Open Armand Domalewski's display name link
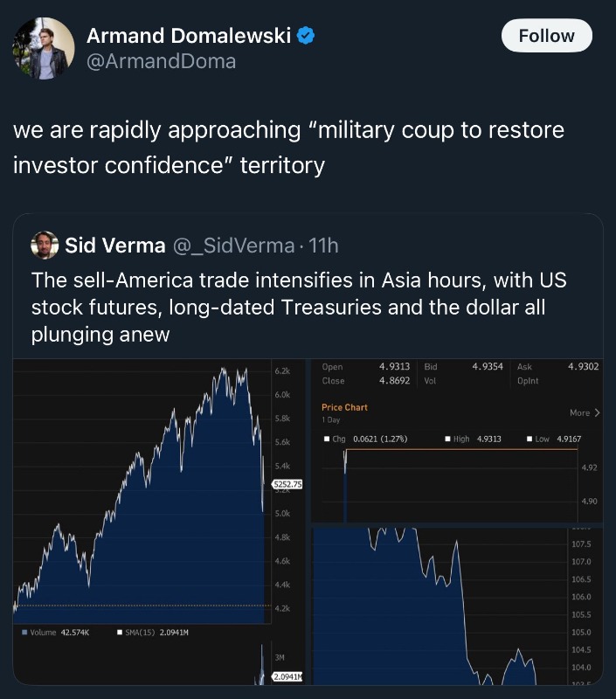This screenshot has width=616, height=699. [189, 36]
